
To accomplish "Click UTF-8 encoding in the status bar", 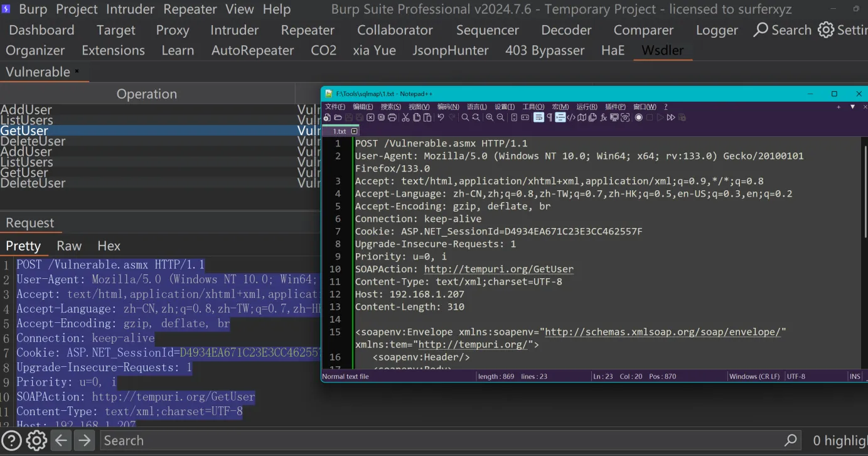I will click(x=796, y=376).
